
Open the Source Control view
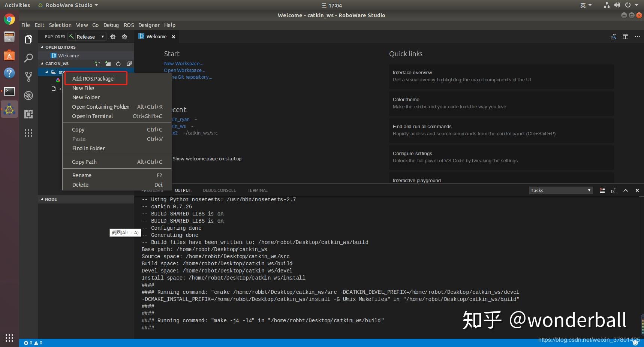(x=28, y=77)
